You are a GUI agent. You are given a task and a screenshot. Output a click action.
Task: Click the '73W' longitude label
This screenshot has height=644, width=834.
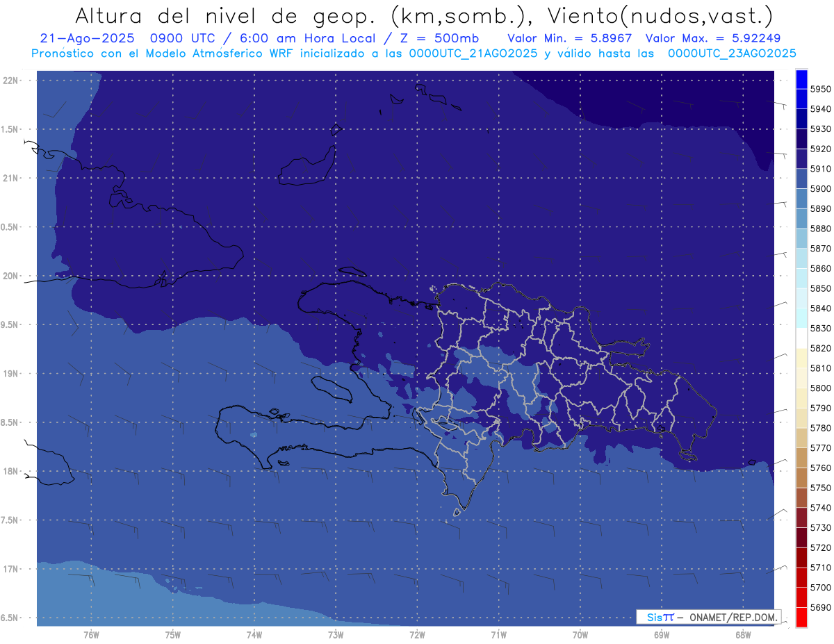336,635
